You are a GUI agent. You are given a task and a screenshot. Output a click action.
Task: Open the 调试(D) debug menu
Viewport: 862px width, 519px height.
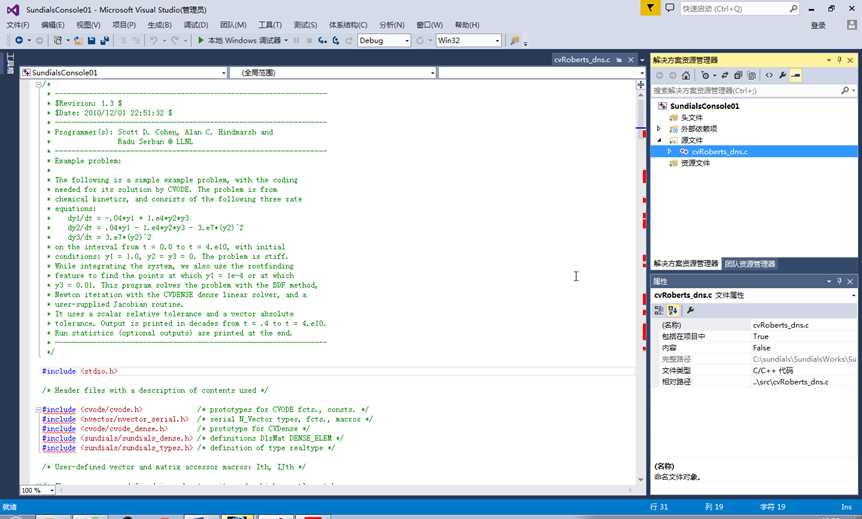[x=196, y=25]
